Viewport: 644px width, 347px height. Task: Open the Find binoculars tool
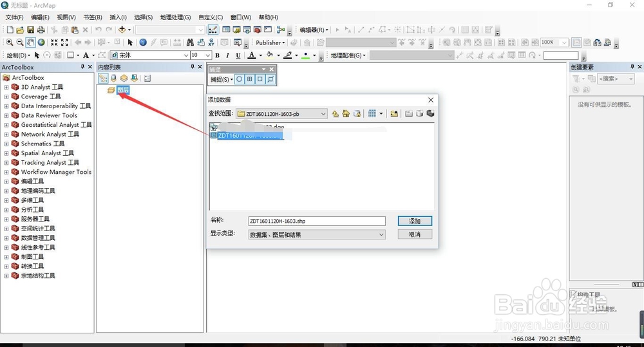tap(190, 42)
